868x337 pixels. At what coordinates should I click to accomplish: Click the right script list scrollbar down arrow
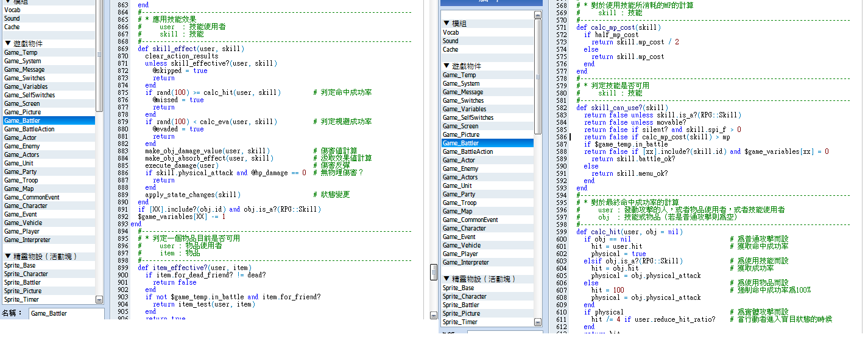(538, 322)
